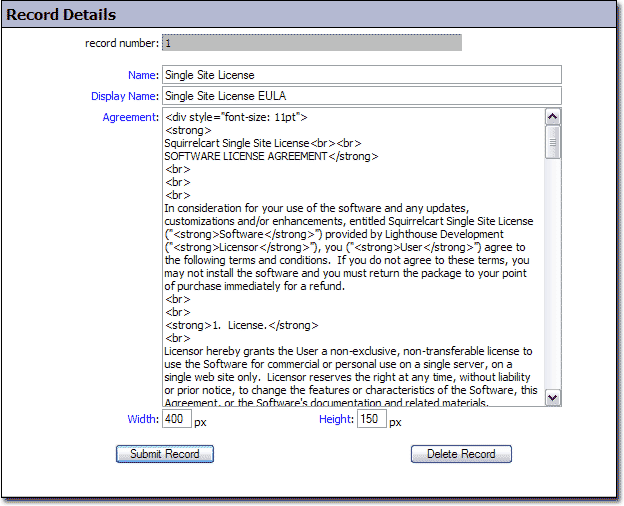624x506 pixels.
Task: Click the blue Width label
Action: click(x=142, y=420)
